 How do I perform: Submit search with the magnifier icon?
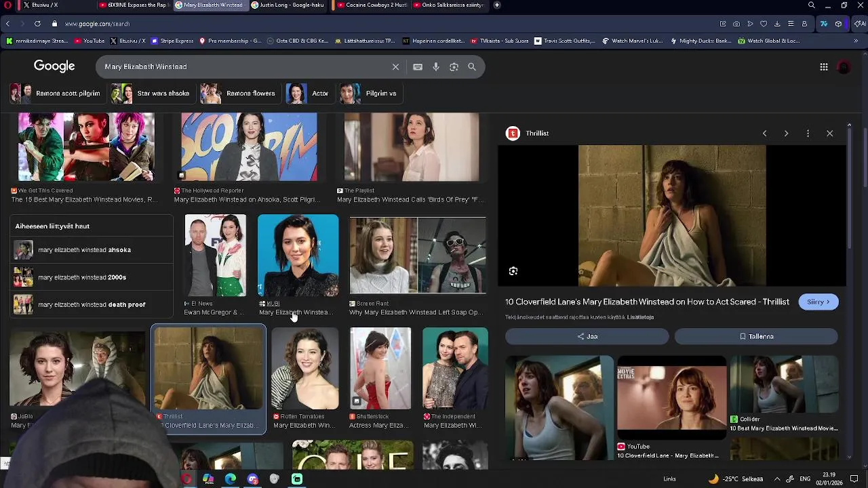click(x=472, y=66)
